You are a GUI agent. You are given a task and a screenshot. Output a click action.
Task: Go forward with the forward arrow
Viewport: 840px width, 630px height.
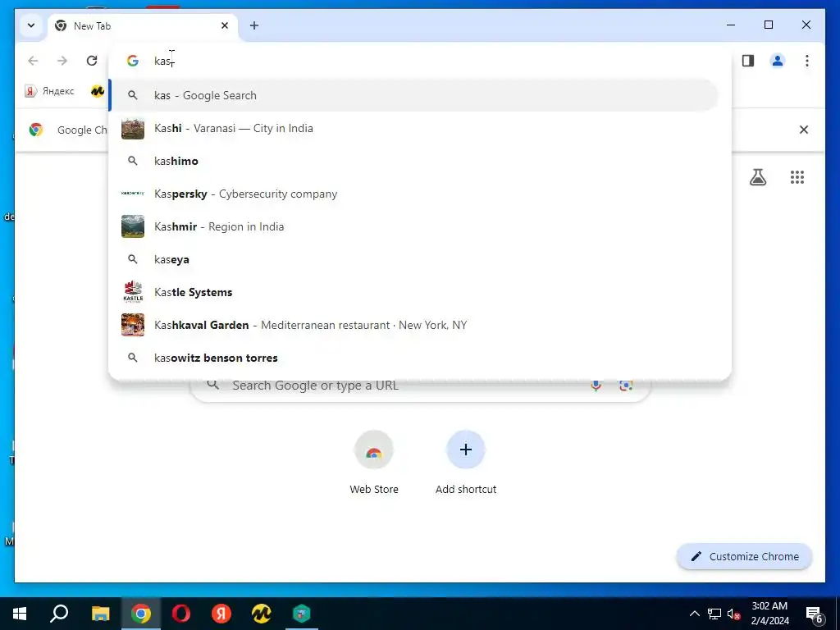62,61
